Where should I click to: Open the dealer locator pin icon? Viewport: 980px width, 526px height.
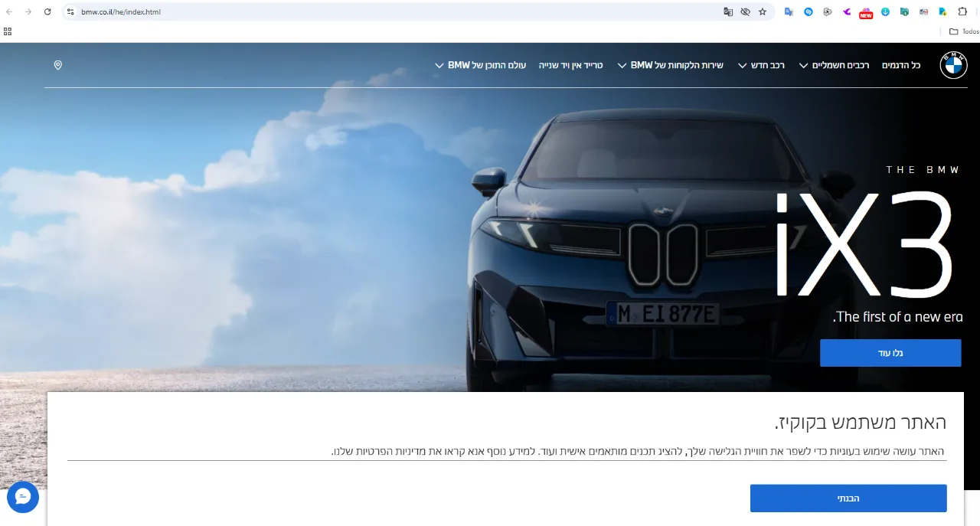pyautogui.click(x=57, y=65)
